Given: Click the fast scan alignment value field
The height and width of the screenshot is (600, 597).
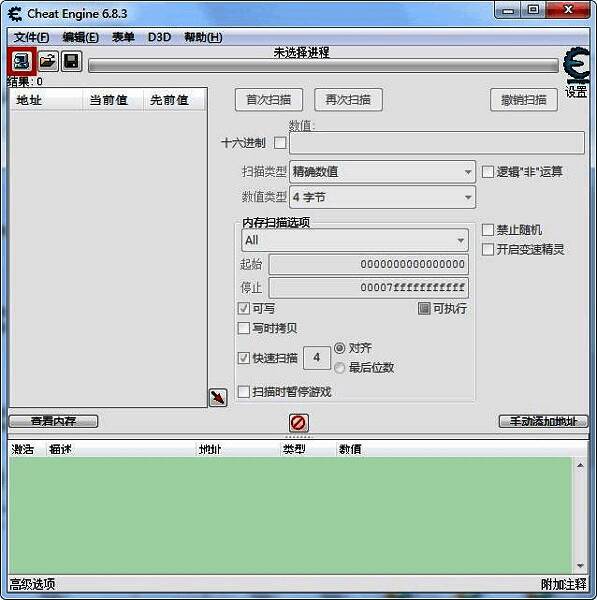Looking at the screenshot, I should (316, 358).
